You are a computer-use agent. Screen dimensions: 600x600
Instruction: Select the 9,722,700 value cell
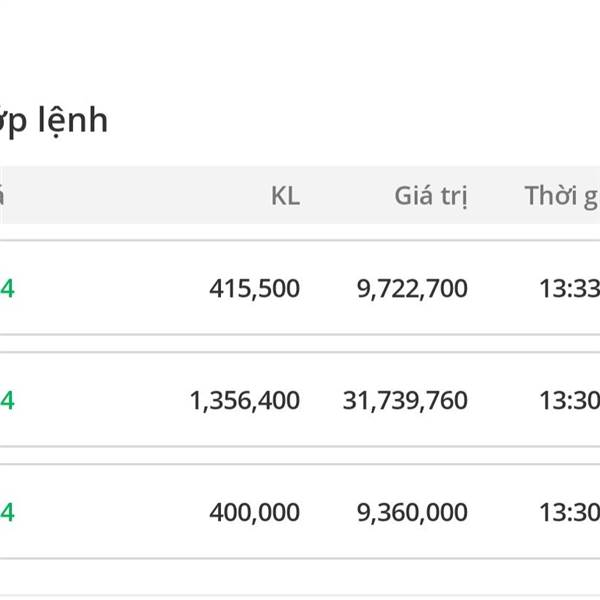click(412, 288)
